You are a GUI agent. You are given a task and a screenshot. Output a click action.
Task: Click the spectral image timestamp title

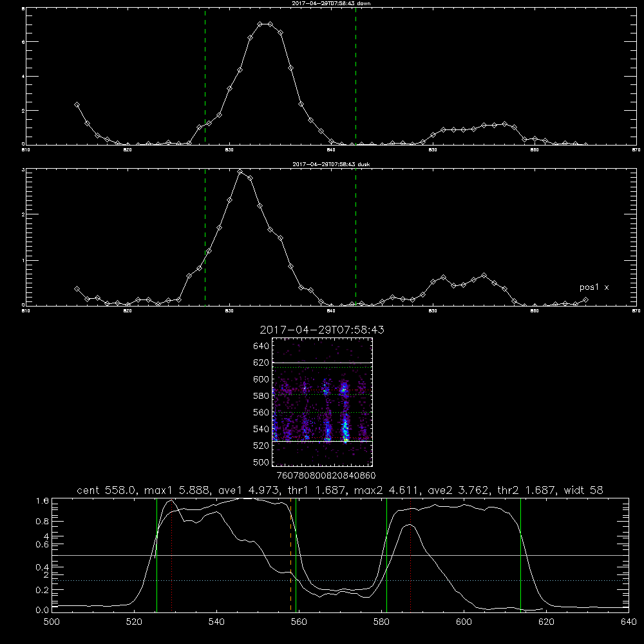pyautogui.click(x=322, y=330)
